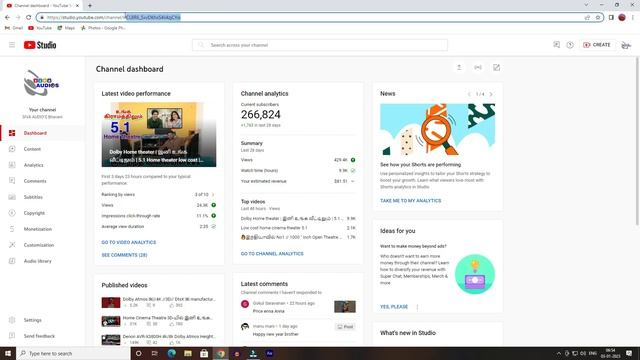
Task: Click the create post icon on dashboard
Action: [x=496, y=68]
